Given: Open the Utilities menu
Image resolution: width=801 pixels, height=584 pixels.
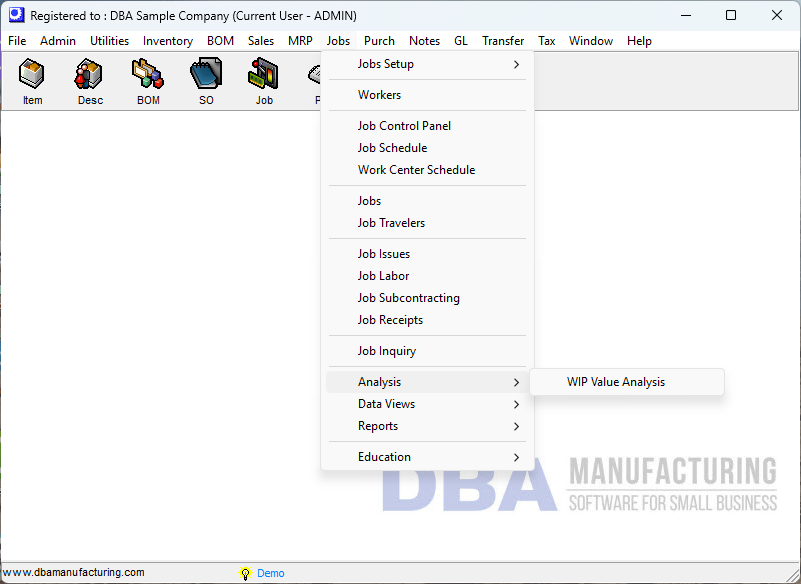Looking at the screenshot, I should point(109,41).
